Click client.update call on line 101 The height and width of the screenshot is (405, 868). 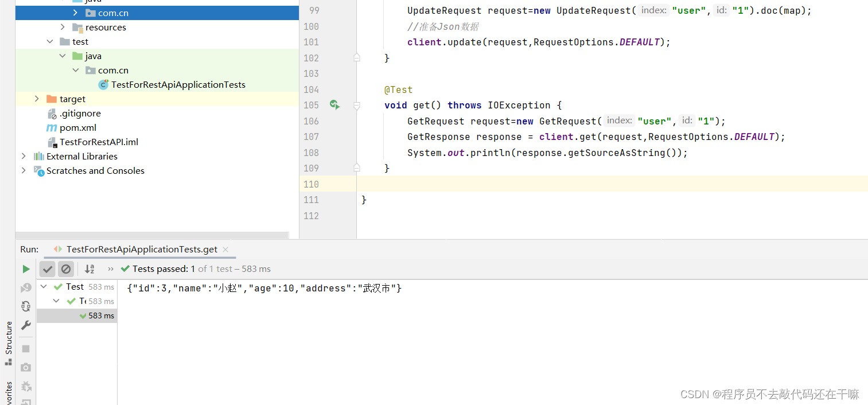pyautogui.click(x=539, y=42)
